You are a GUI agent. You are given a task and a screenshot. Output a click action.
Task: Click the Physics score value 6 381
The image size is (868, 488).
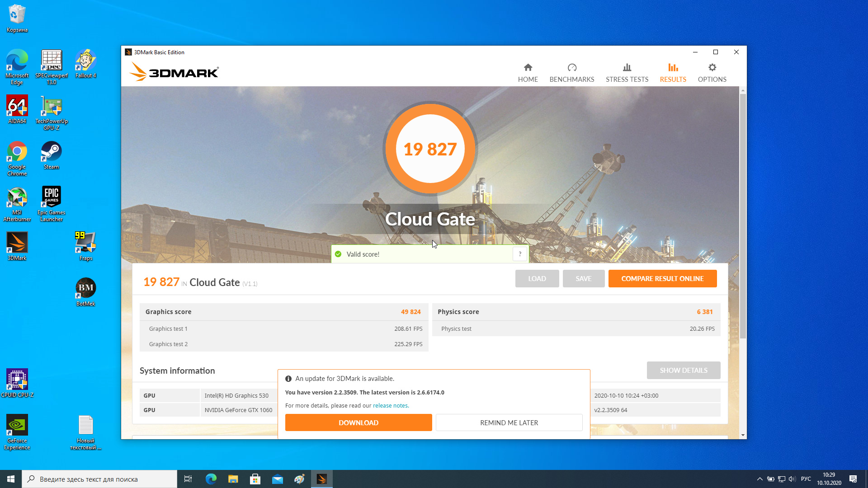point(704,312)
